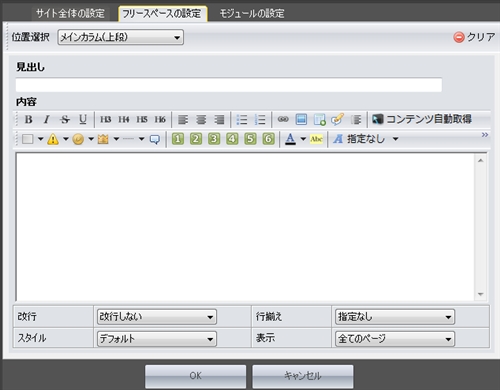
Task: Insert an image using the picture icon
Action: [301, 119]
